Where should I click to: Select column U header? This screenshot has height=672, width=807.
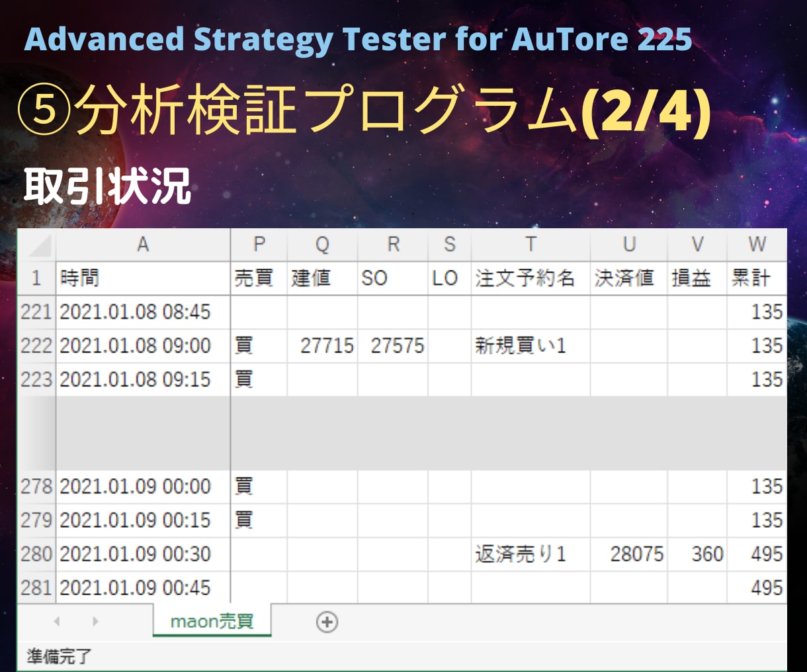click(629, 245)
